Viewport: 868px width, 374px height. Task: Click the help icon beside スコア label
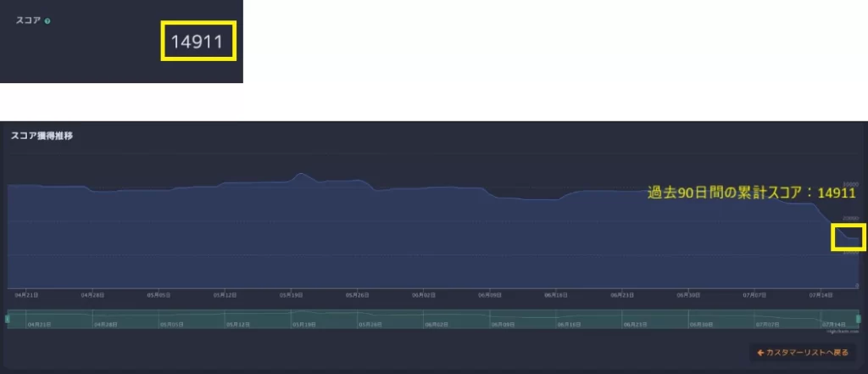(47, 20)
